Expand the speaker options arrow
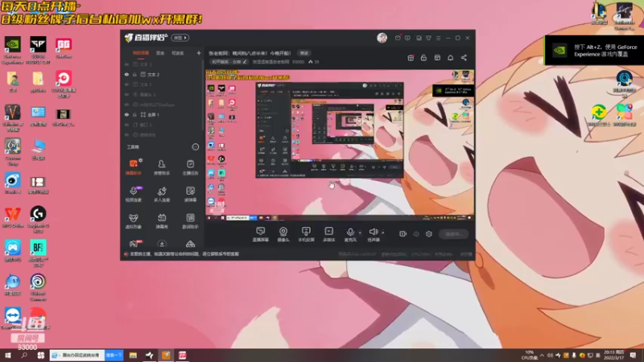 (x=383, y=232)
